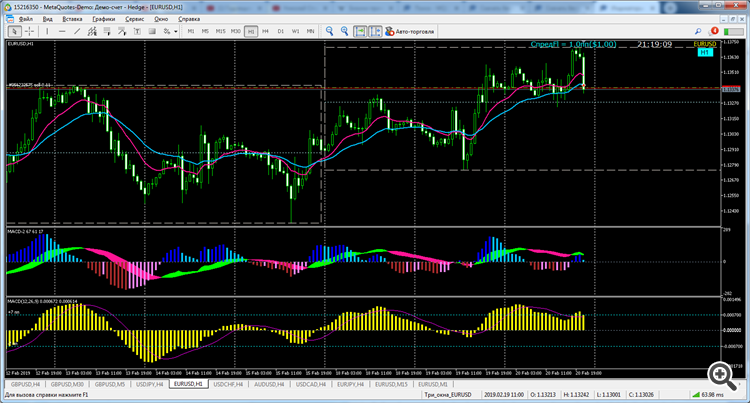This screenshot has width=750, height=403.
Task: Select the vertical line drawing tool
Action: click(x=47, y=32)
